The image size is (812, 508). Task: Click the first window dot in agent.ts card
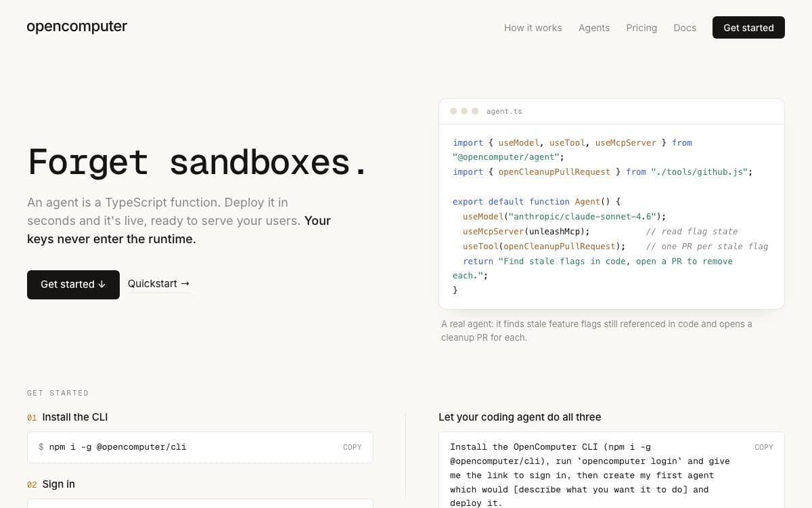coord(453,111)
